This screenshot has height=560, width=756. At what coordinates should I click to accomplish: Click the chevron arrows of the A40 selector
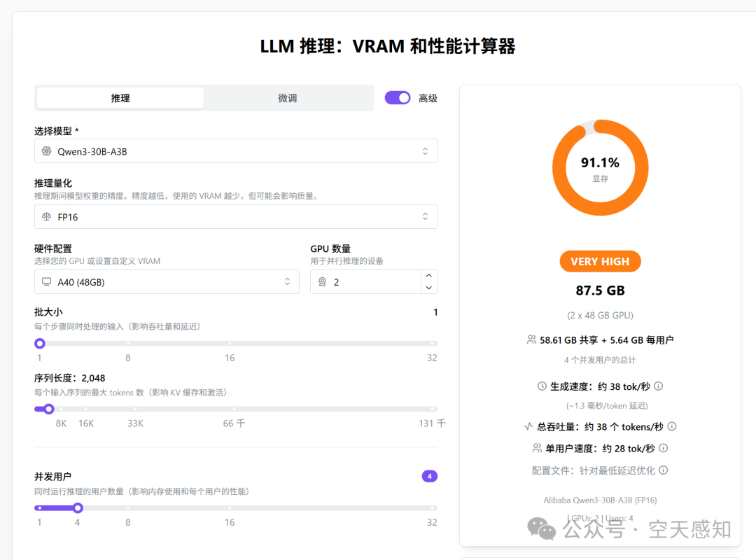tap(288, 281)
